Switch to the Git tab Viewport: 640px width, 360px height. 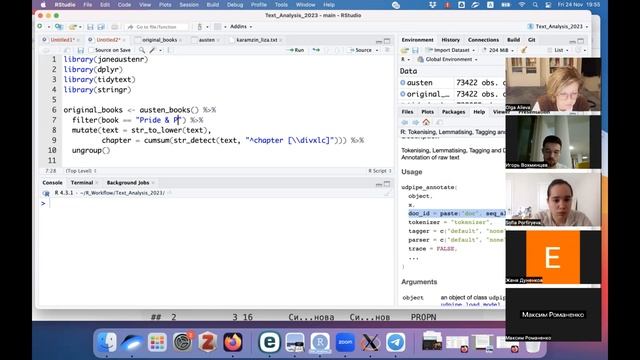(531, 40)
